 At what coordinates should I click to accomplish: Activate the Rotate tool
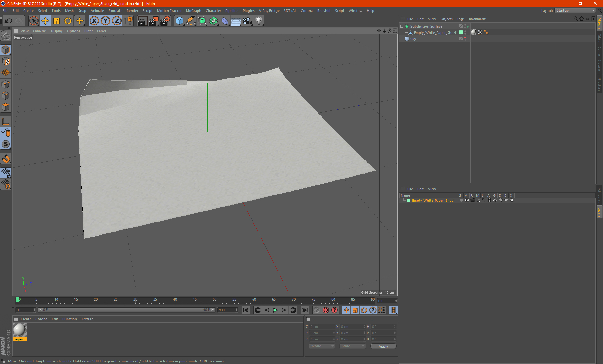[68, 21]
